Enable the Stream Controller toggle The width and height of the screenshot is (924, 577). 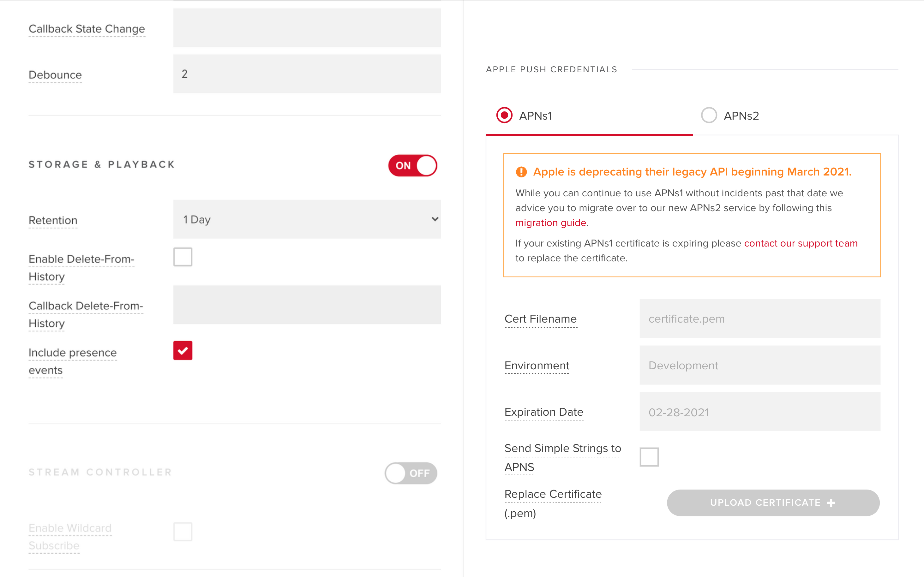point(411,473)
